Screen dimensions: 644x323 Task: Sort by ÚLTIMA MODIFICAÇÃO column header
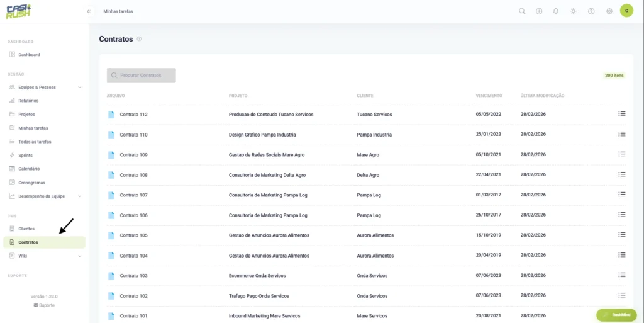[542, 96]
